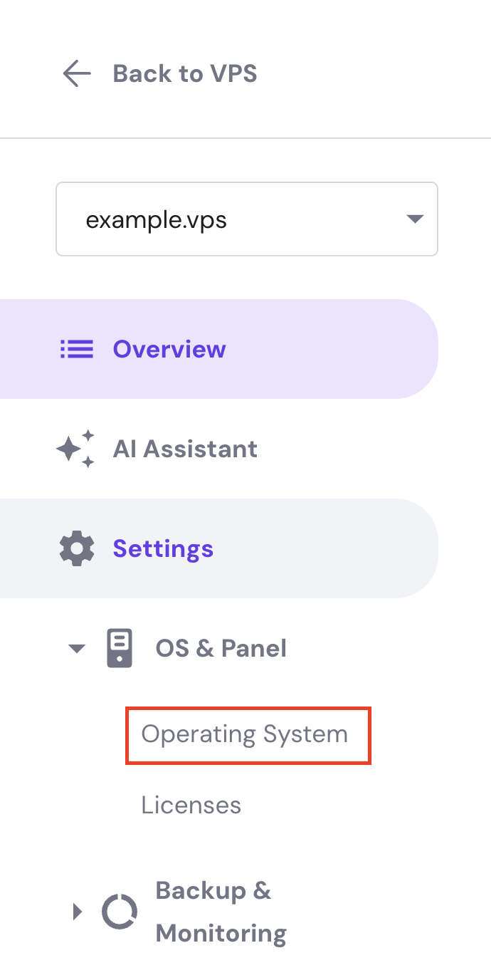The image size is (491, 980).
Task: Open the AI Assistant menu item
Action: coord(185,449)
